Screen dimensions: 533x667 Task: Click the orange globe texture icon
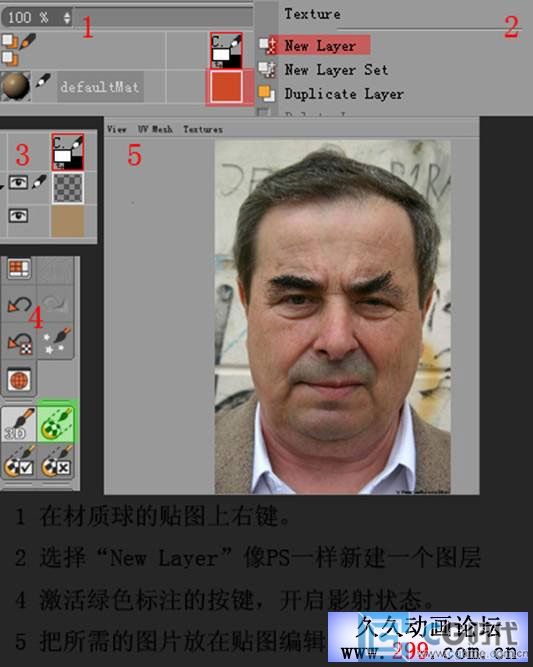click(19, 379)
